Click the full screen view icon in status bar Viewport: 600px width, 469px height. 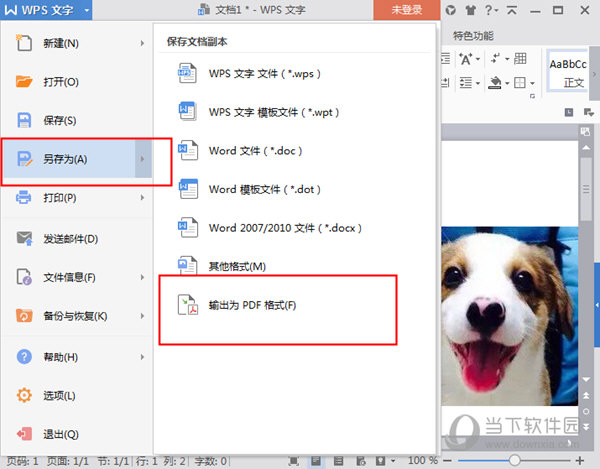[x=293, y=461]
